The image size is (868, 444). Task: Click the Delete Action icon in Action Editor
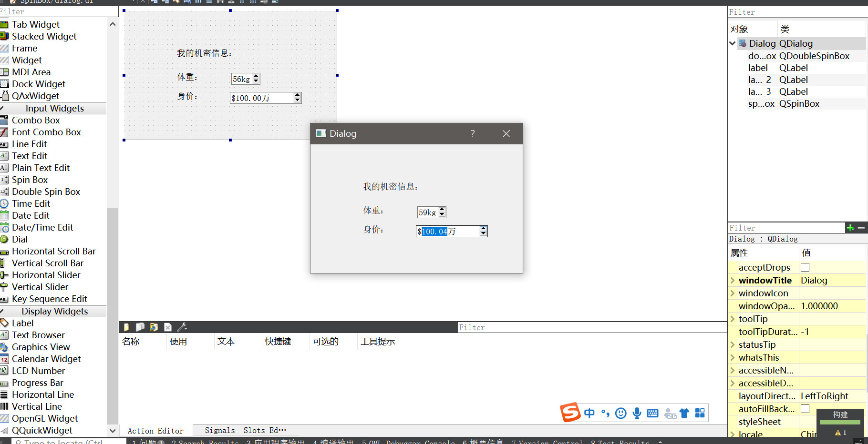coord(168,327)
